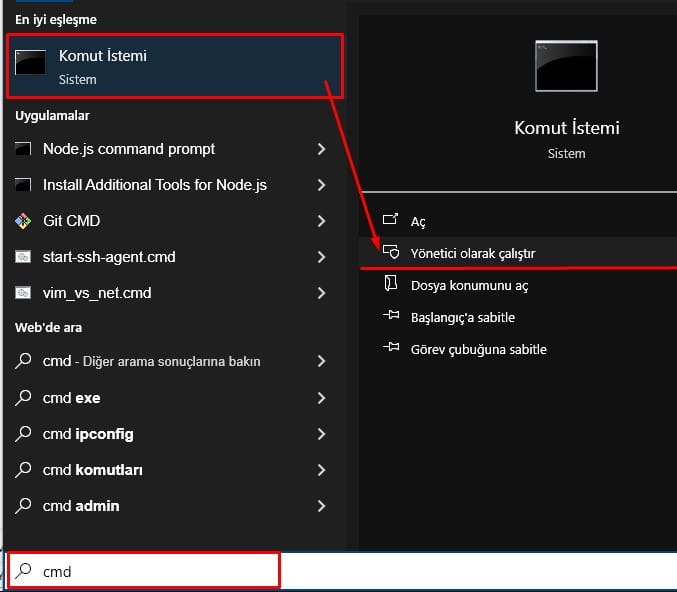The height and width of the screenshot is (592, 677).
Task: Expand the Node.js command prompt chevron
Action: 321,149
